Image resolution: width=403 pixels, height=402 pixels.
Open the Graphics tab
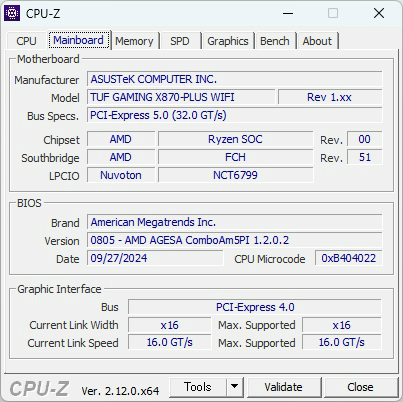(228, 41)
